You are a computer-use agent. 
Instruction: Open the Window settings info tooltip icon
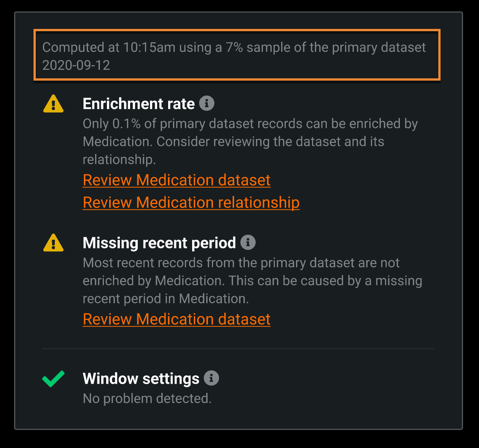pyautogui.click(x=211, y=378)
